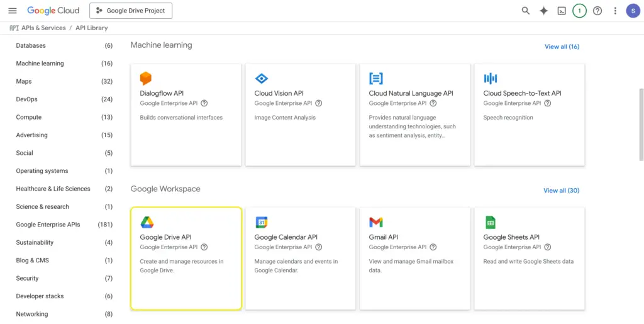This screenshot has width=644, height=324.
Task: Open the search magnifier icon
Action: (525, 11)
